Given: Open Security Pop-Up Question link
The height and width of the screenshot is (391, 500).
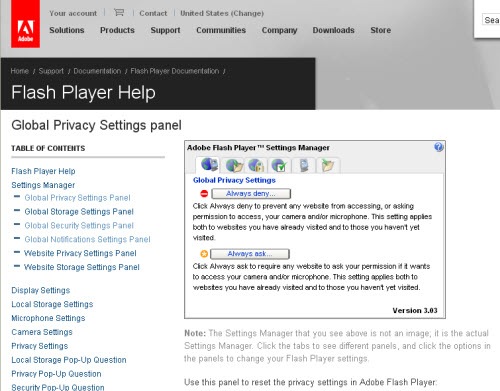Looking at the screenshot, I should point(58,387).
